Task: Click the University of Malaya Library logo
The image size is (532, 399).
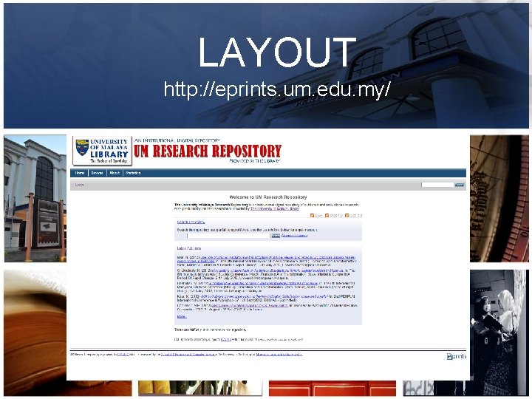Action: (x=102, y=151)
